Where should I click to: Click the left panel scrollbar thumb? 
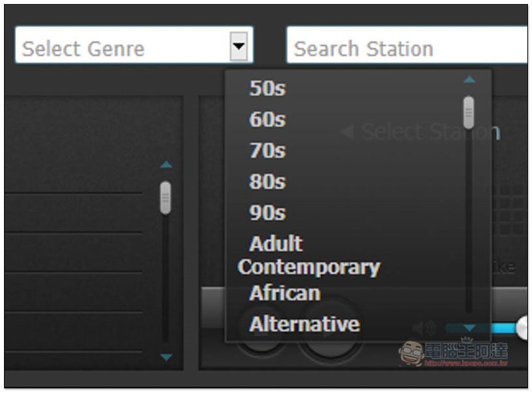pos(166,198)
